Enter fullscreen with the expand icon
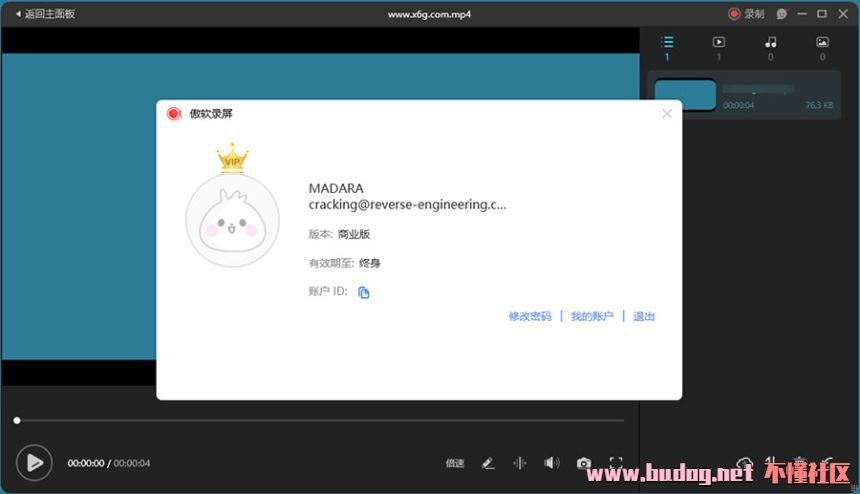The image size is (860, 494). [x=616, y=463]
